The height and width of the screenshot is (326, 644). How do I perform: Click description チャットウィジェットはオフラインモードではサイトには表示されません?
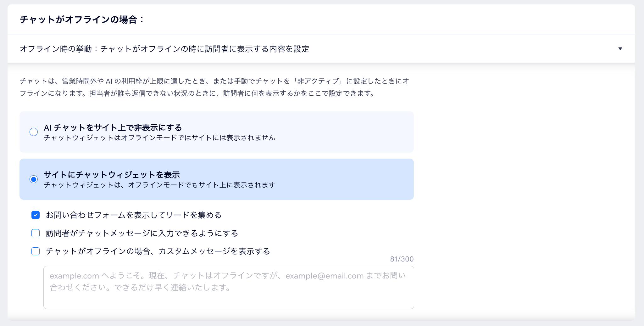(159, 138)
